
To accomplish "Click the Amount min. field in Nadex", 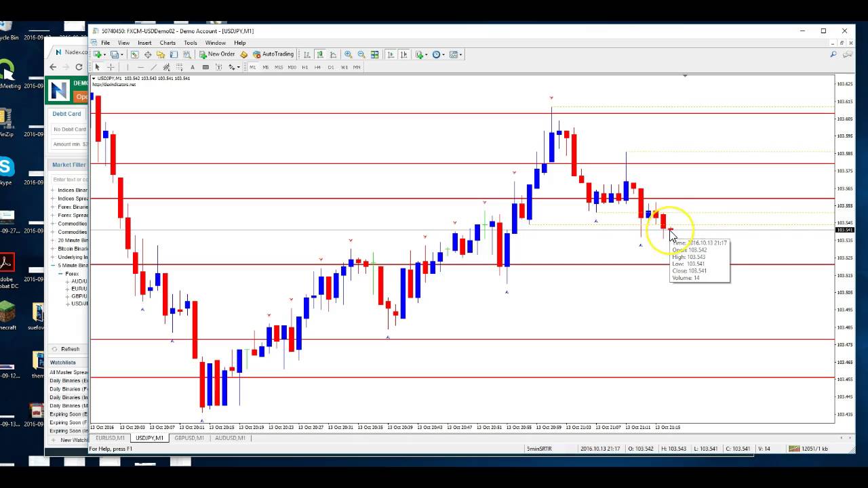I will click(x=70, y=144).
